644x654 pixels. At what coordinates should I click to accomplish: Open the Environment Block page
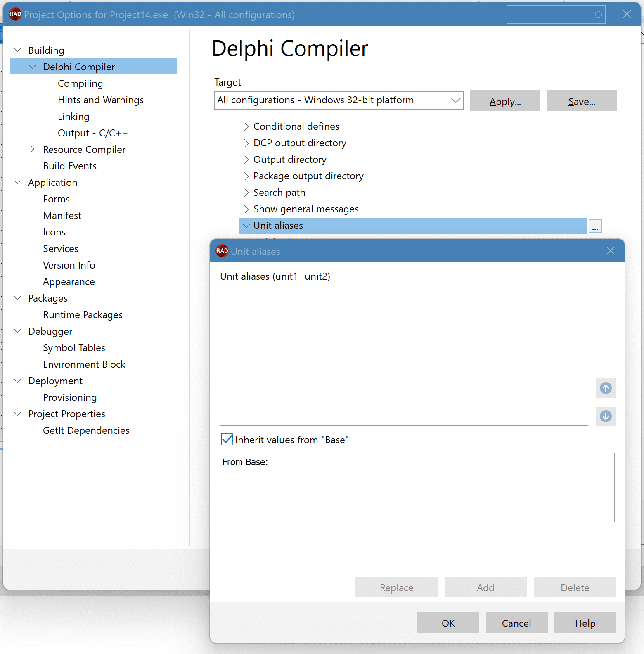click(x=84, y=364)
